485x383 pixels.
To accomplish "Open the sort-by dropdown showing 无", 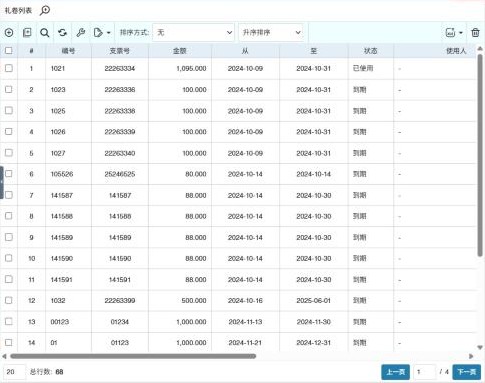I will coord(193,32).
